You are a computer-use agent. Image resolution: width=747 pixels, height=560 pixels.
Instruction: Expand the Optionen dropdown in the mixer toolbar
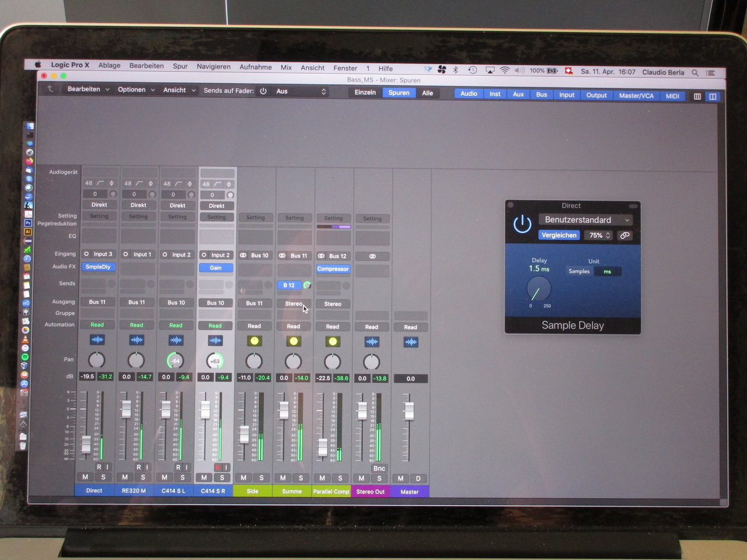(x=136, y=90)
